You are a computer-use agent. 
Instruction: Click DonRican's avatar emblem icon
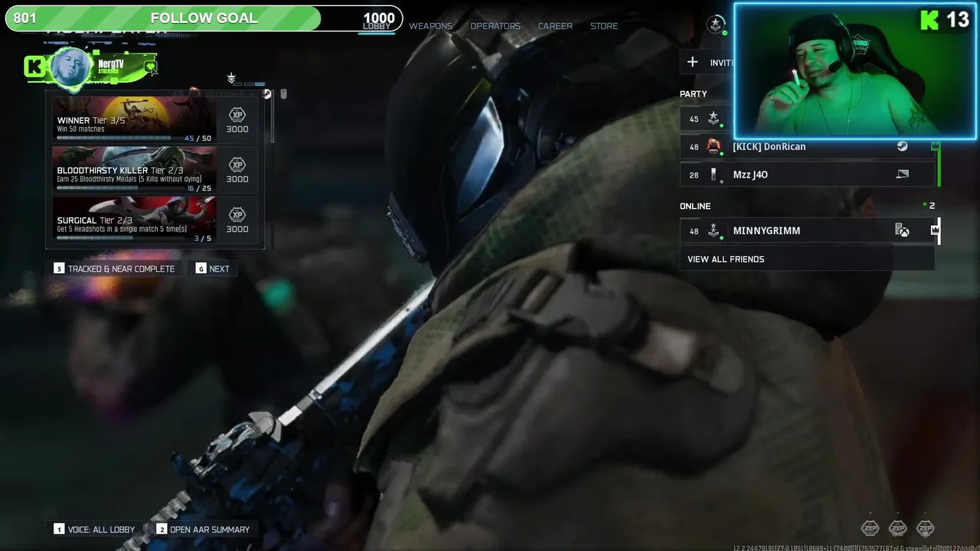[x=714, y=146]
